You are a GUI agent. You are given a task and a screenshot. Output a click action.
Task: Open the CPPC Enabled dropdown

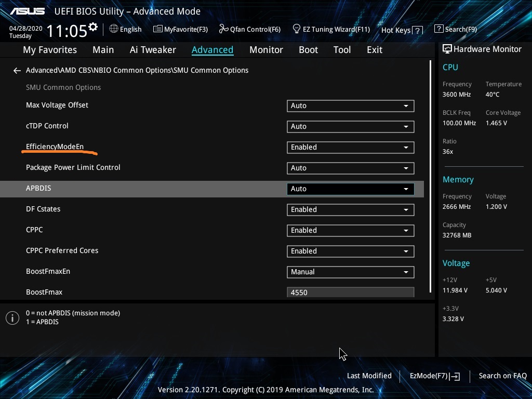(351, 230)
